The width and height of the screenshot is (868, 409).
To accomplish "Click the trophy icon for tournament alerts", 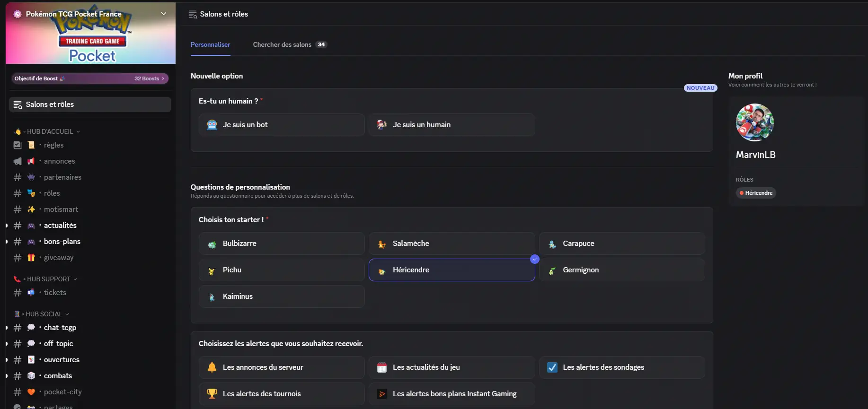I will point(212,394).
